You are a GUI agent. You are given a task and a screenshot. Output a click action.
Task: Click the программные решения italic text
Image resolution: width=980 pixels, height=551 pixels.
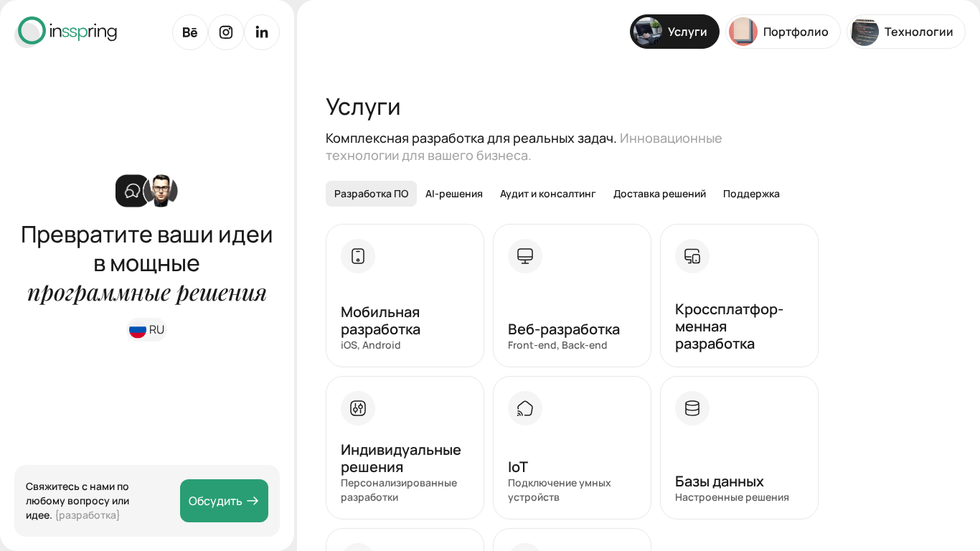(147, 292)
